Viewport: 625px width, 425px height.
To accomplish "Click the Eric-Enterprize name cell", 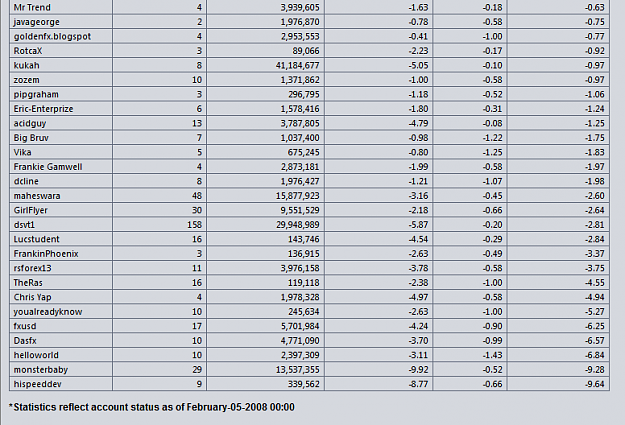I will click(x=43, y=109).
